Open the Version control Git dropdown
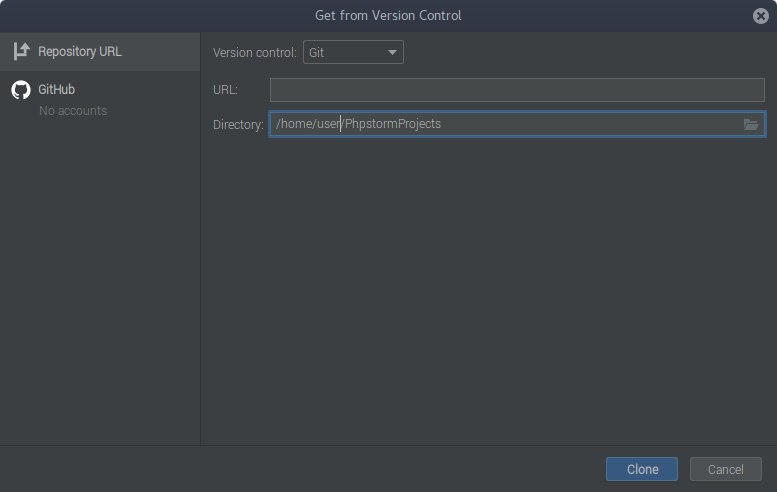 353,52
